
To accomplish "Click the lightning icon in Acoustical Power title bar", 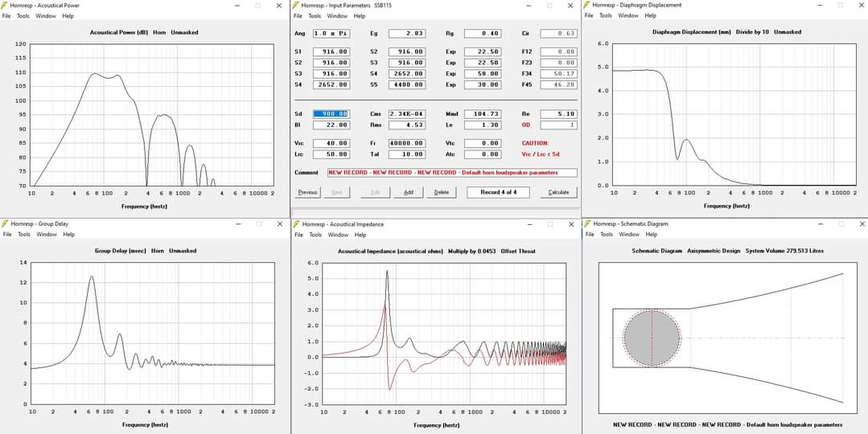I will coord(6,5).
